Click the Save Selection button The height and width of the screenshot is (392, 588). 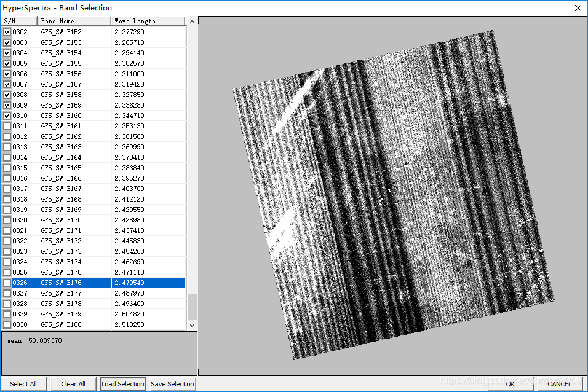172,384
